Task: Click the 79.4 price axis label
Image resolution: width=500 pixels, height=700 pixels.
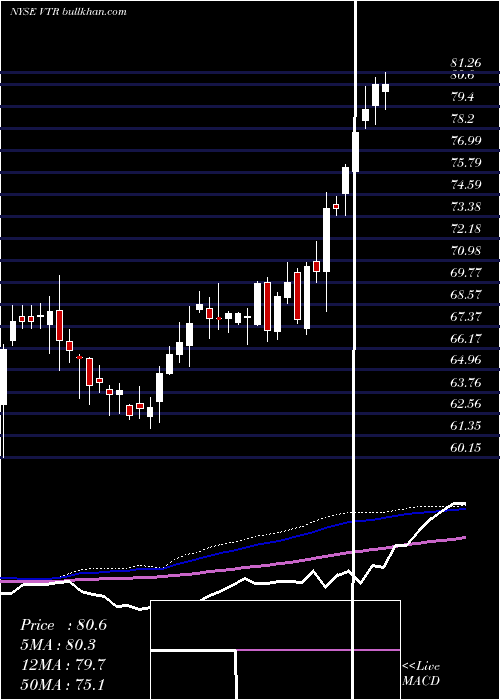Action: (462, 97)
